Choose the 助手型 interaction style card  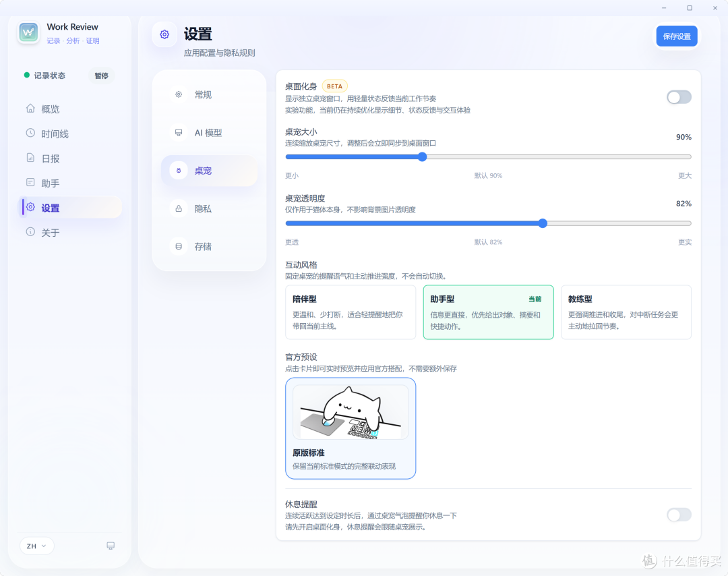point(489,312)
